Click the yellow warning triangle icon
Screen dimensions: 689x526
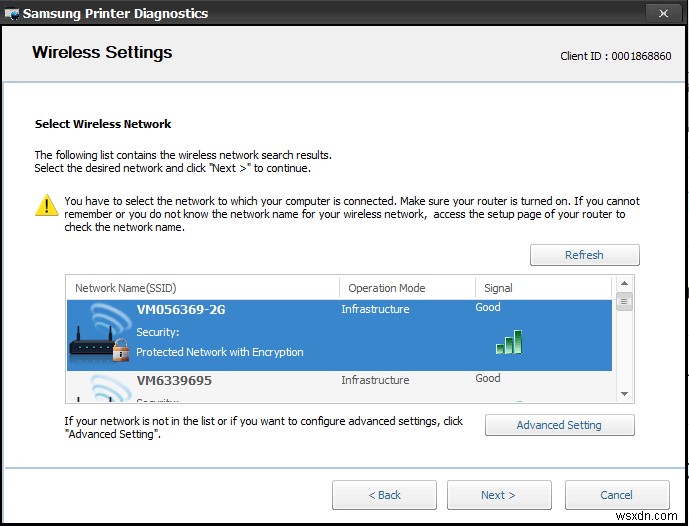coord(46,206)
